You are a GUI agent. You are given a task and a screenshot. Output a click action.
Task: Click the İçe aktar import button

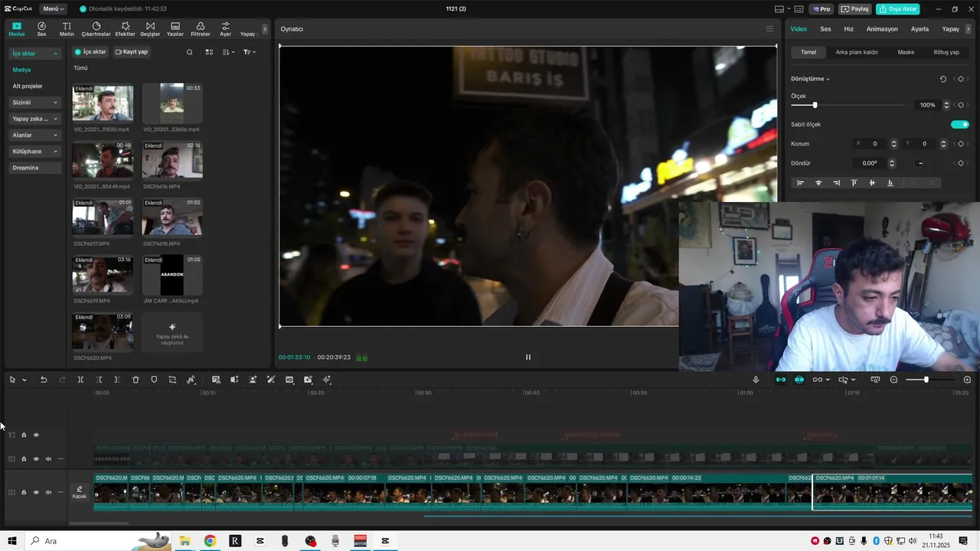tap(90, 52)
